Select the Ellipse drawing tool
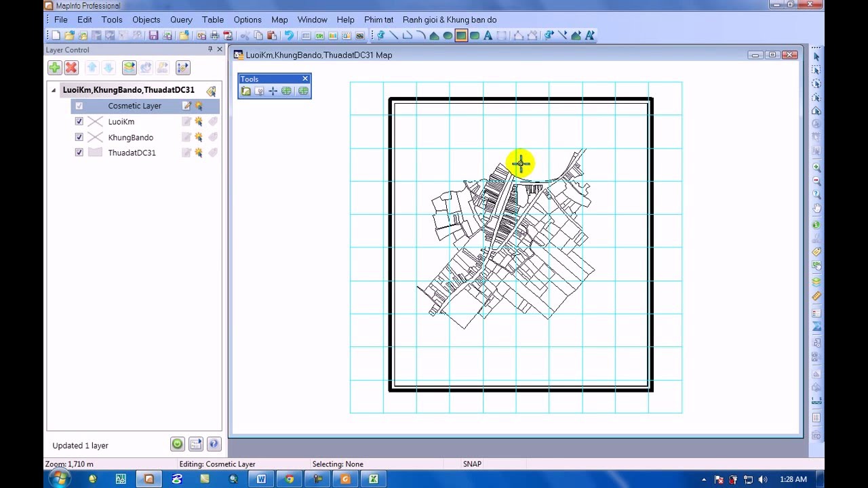Viewport: 868px width, 488px height. tap(448, 35)
